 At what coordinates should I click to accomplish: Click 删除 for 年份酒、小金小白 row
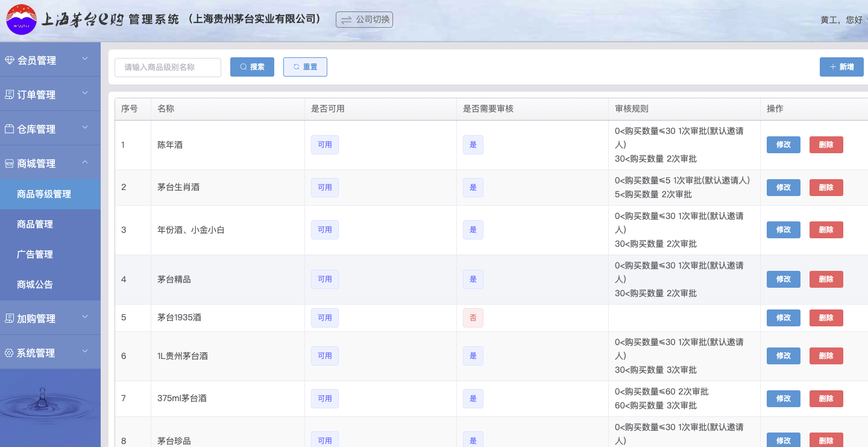click(x=826, y=230)
